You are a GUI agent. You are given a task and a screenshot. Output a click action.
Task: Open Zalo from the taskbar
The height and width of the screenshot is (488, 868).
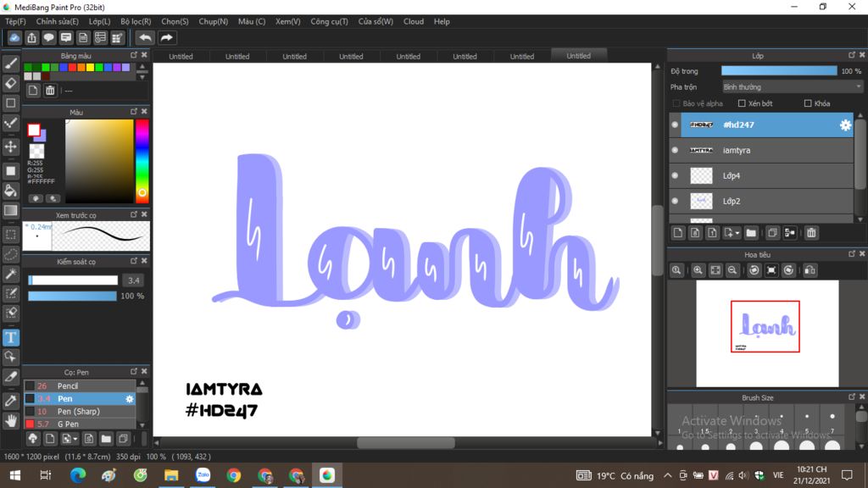click(203, 475)
